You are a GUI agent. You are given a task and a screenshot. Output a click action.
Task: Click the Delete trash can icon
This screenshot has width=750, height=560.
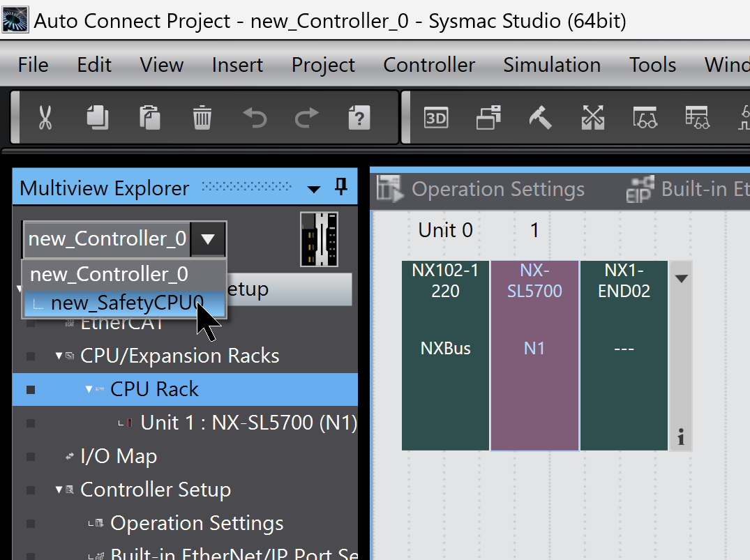tap(202, 118)
